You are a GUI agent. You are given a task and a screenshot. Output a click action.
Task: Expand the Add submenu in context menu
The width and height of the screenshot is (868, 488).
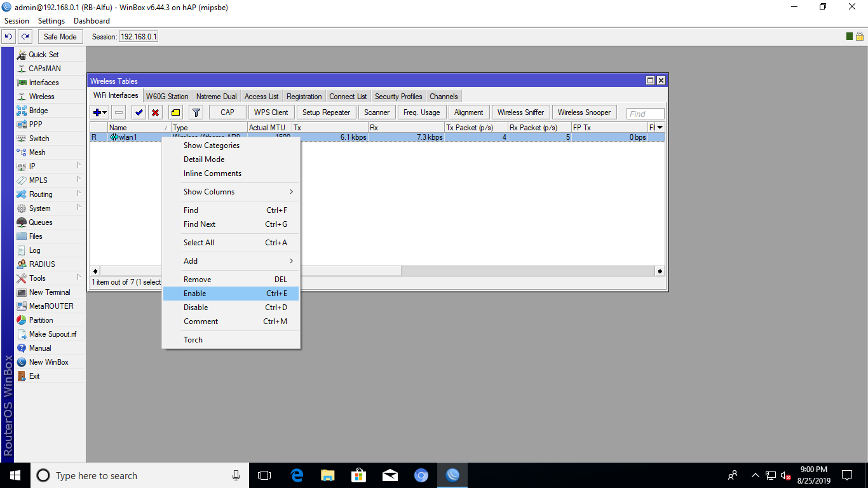point(231,261)
